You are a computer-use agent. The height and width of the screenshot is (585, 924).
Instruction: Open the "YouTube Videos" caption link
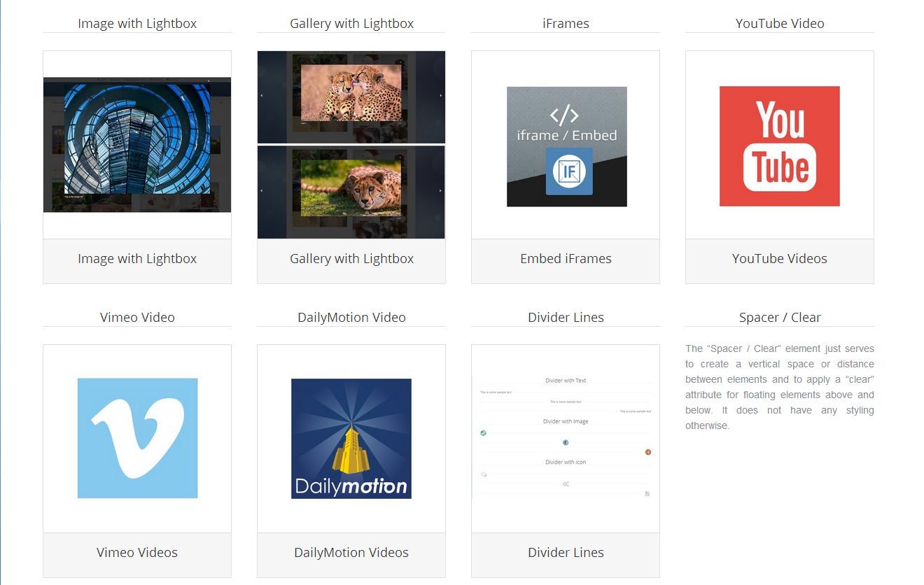pyautogui.click(x=780, y=258)
